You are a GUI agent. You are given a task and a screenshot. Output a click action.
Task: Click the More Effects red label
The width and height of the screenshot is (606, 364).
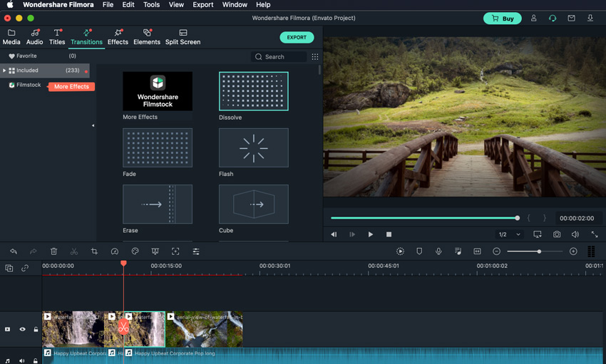click(x=71, y=86)
